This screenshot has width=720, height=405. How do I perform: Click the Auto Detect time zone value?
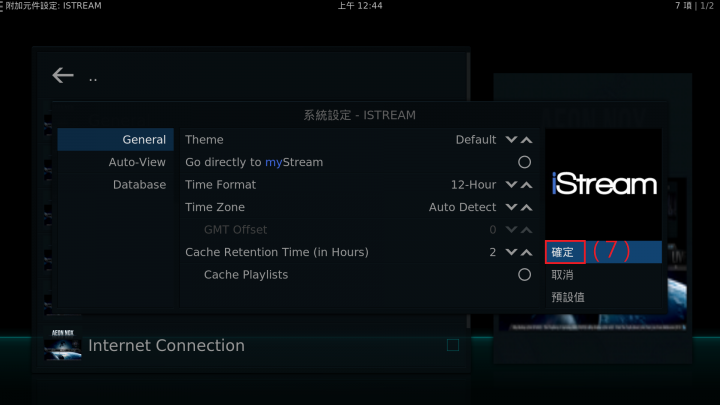coord(462,207)
